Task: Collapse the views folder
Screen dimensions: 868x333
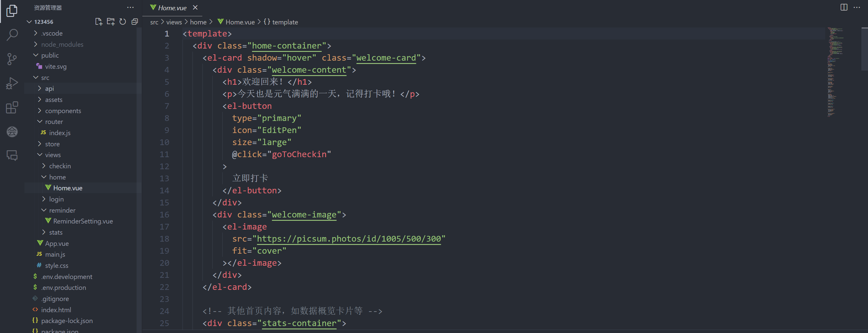Action: pyautogui.click(x=52, y=155)
